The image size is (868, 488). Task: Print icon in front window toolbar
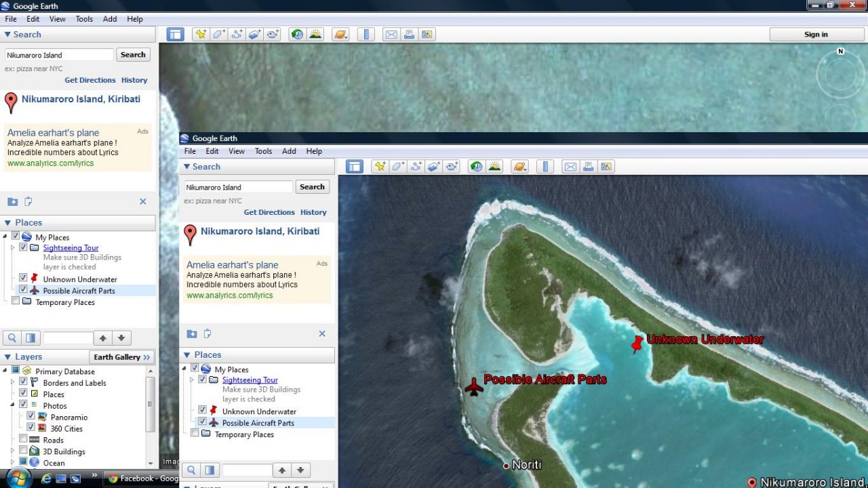pos(588,167)
